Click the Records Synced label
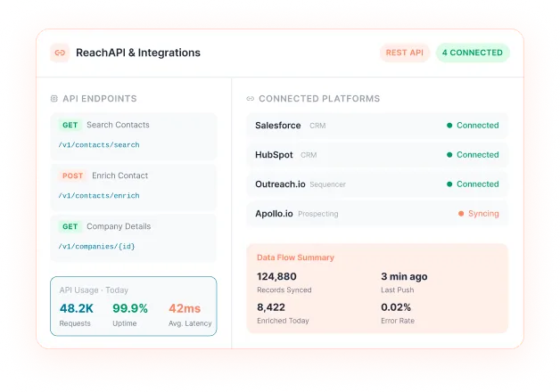 [284, 290]
